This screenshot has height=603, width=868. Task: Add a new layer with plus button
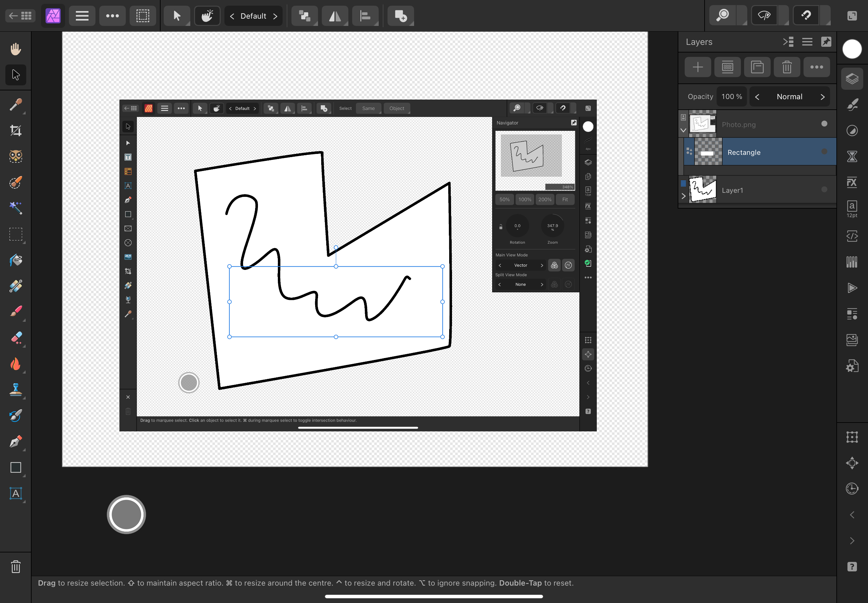[x=698, y=67]
